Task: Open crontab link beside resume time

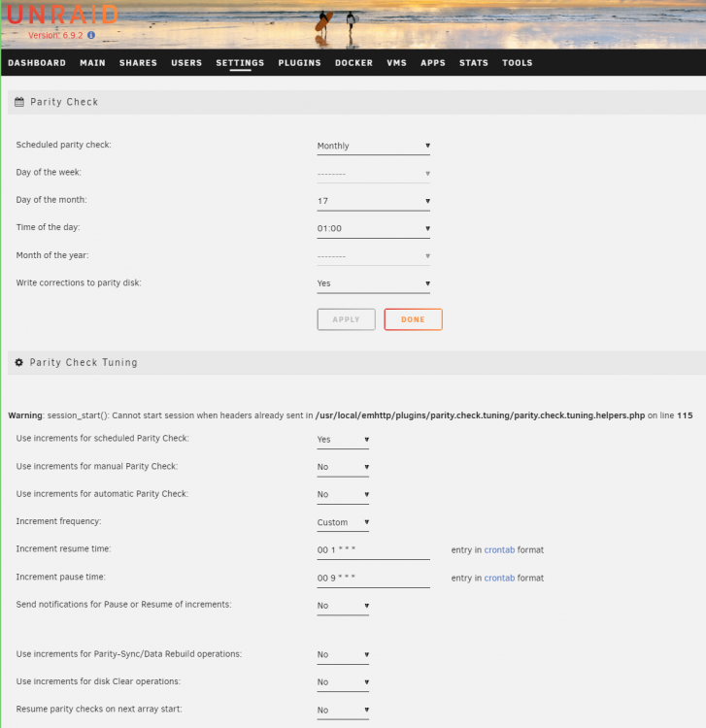Action: (x=499, y=549)
